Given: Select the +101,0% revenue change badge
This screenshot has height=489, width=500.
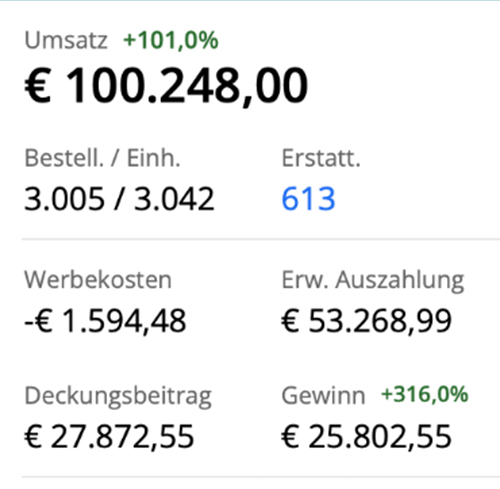Looking at the screenshot, I should (x=171, y=40).
